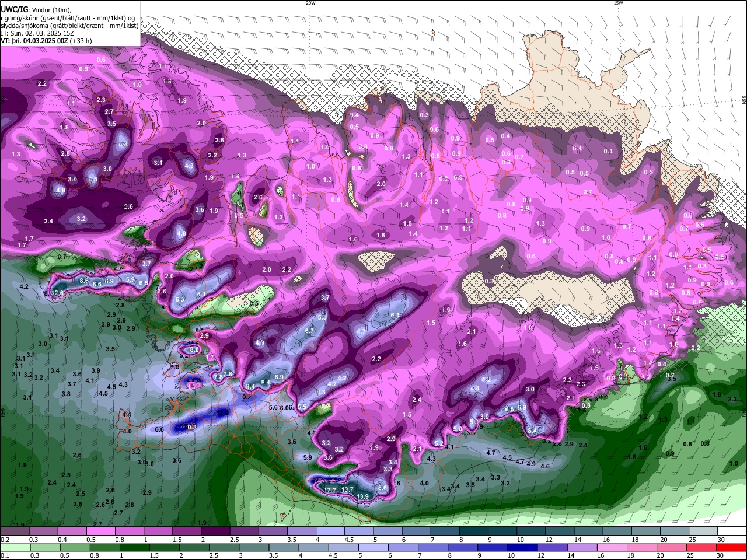The height and width of the screenshot is (560, 747).
Task: Click the "rigning/skúrir" description line
Action: pyautogui.click(x=67, y=17)
